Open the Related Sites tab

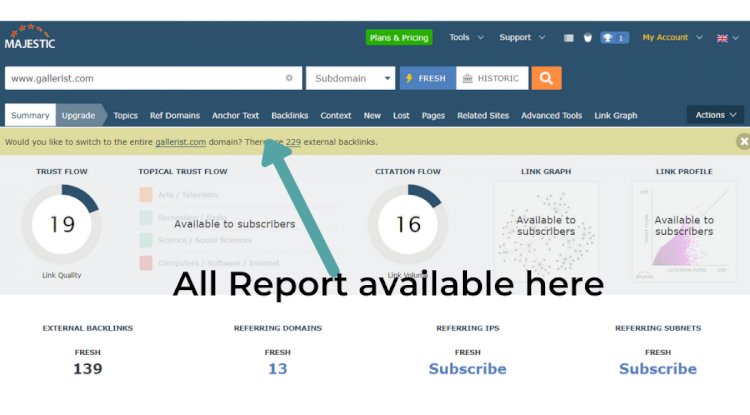tap(483, 115)
